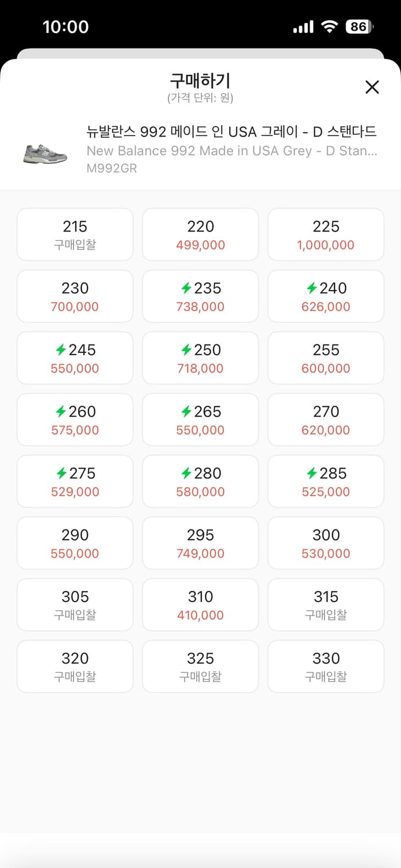
Task: Tap the lightning bolt icon on size 240
Action: [312, 288]
